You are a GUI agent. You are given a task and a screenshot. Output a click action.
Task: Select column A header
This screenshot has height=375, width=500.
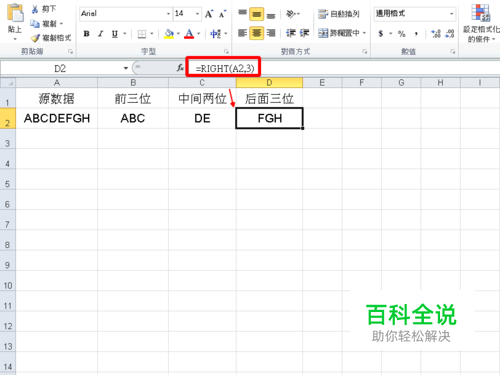[57, 83]
